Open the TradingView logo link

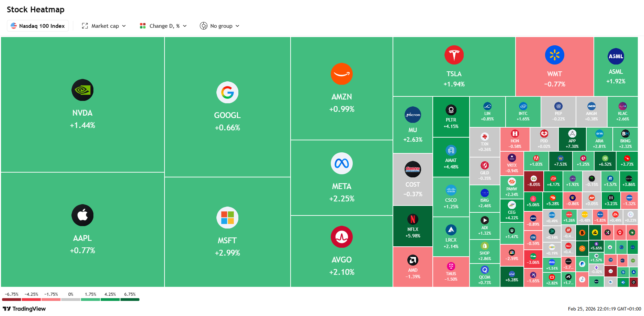click(x=24, y=308)
